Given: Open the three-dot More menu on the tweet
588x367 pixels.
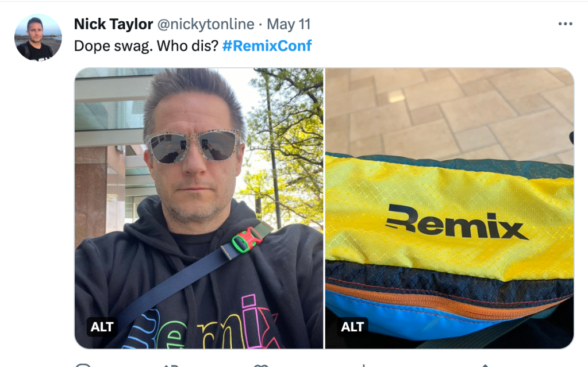Looking at the screenshot, I should tap(565, 24).
